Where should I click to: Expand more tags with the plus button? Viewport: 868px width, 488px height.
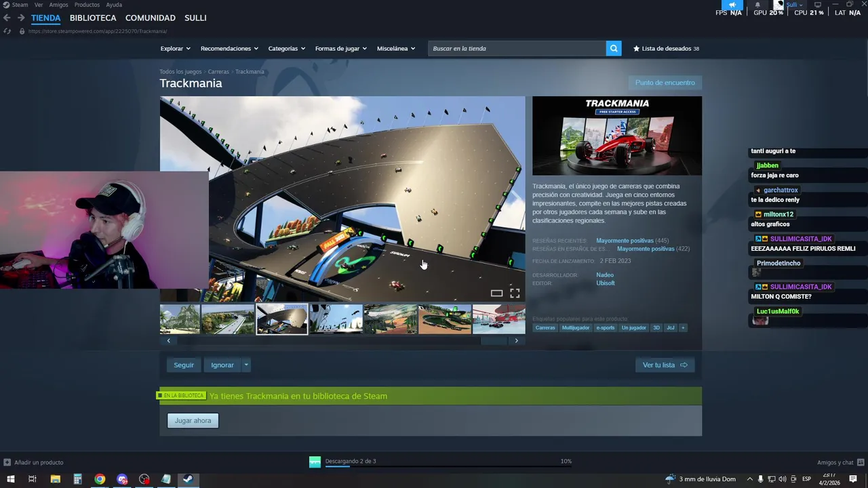[x=683, y=327]
